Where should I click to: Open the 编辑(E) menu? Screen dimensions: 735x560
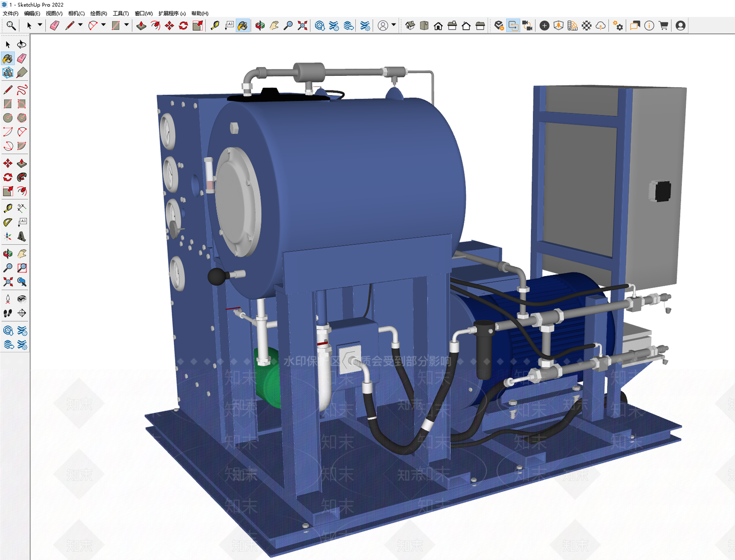[x=32, y=13]
